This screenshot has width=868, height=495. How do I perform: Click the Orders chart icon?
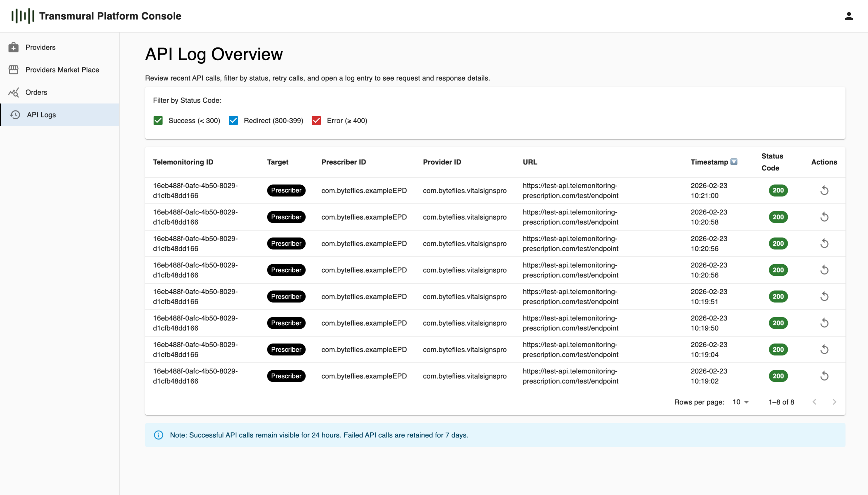[14, 92]
